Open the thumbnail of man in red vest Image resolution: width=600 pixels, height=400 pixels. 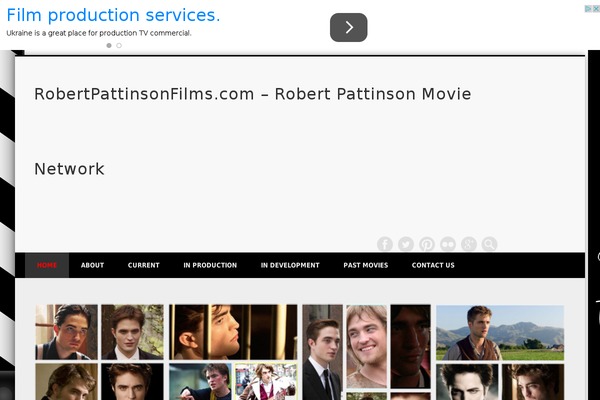266,382
